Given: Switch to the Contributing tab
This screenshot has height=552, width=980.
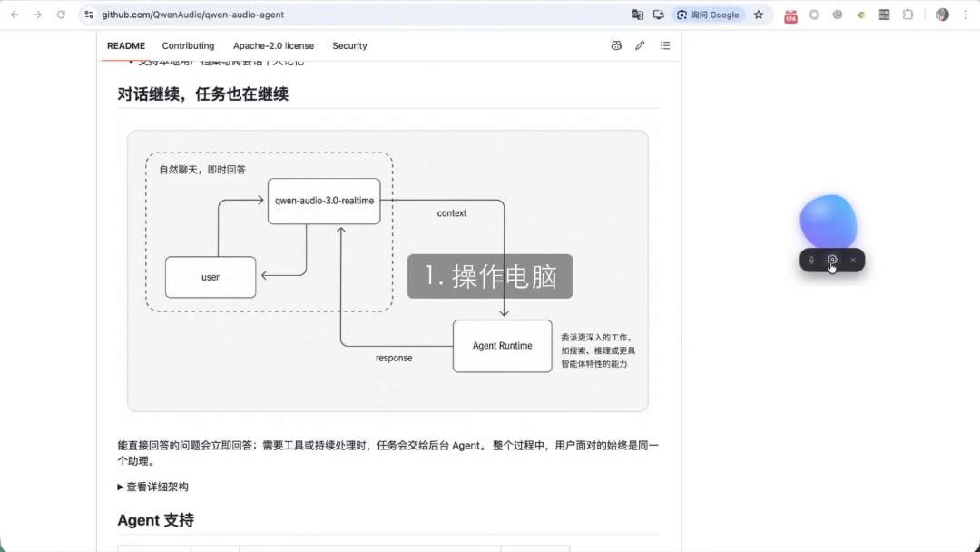Looking at the screenshot, I should [188, 45].
